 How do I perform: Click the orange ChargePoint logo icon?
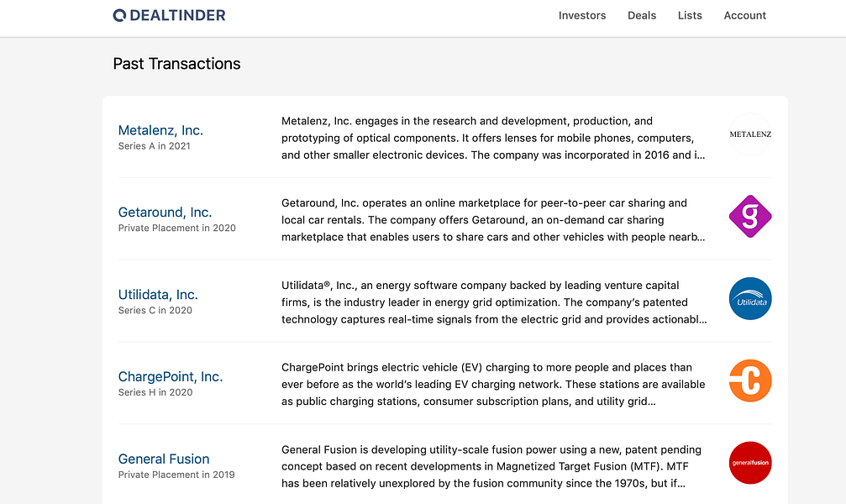(750, 381)
